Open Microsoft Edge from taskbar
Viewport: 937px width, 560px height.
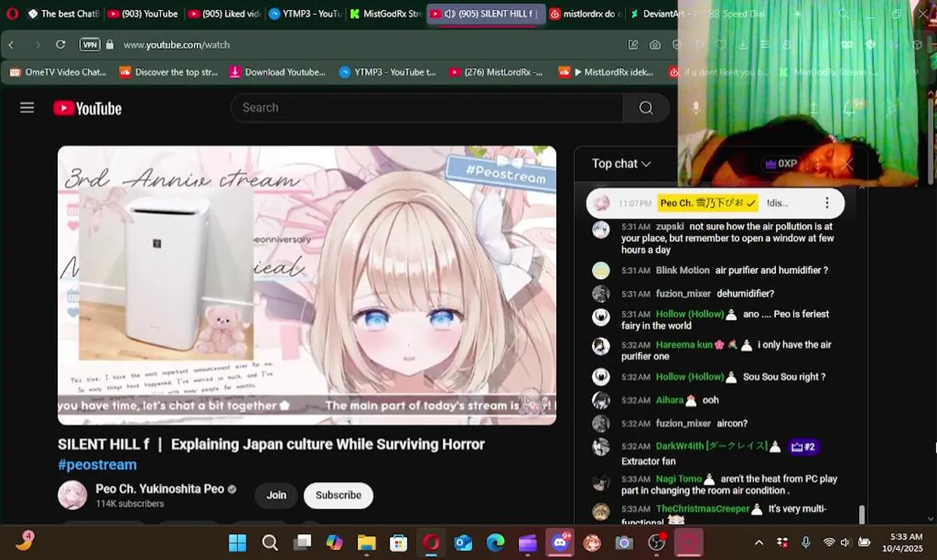tap(495, 542)
